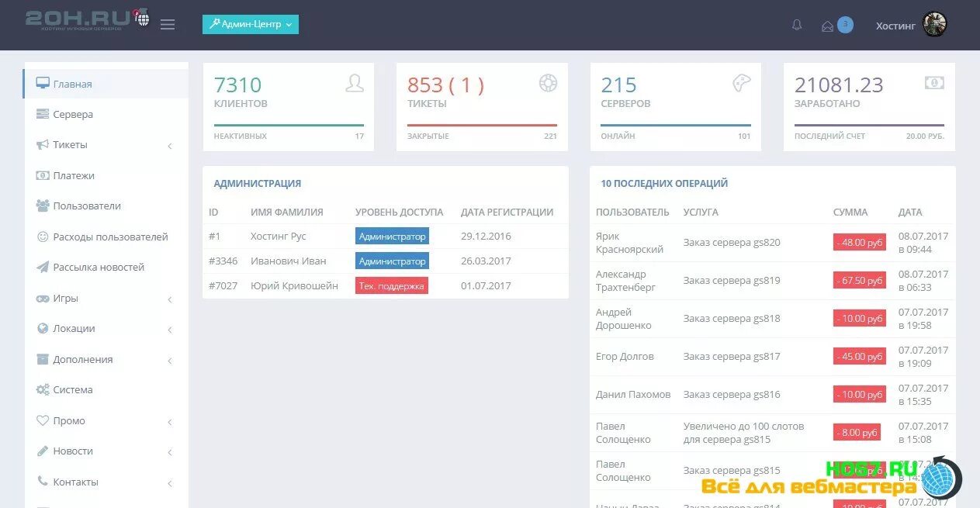This screenshot has width=980, height=508.
Task: Open the user avatar picture
Action: point(935,25)
